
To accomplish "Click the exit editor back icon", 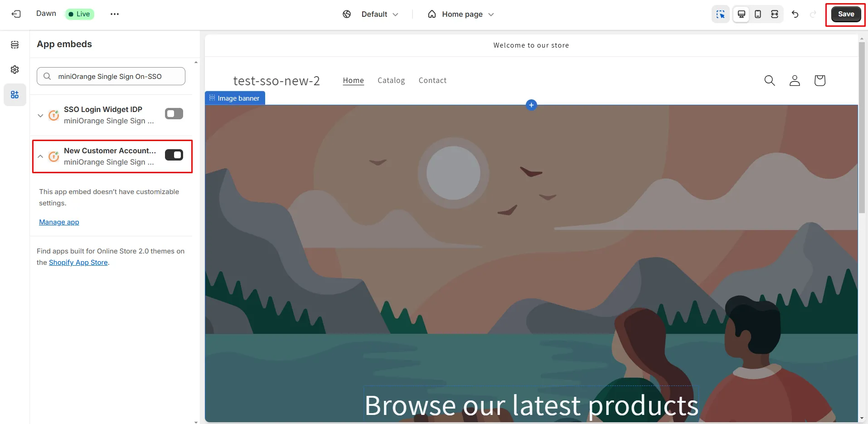I will [16, 14].
